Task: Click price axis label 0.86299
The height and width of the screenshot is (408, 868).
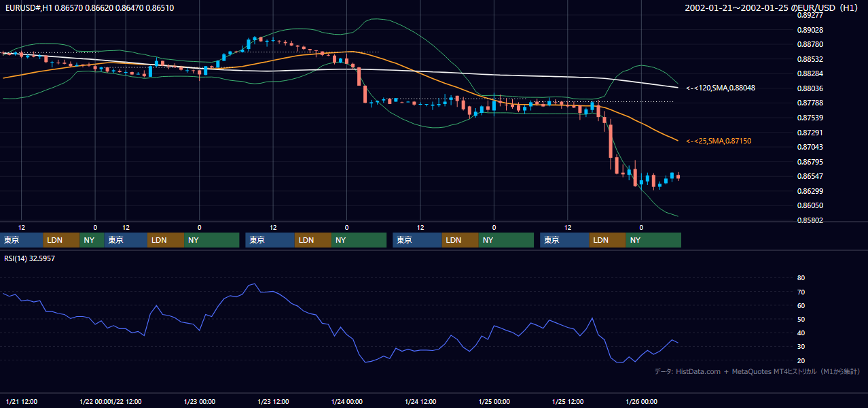Action: coord(810,192)
